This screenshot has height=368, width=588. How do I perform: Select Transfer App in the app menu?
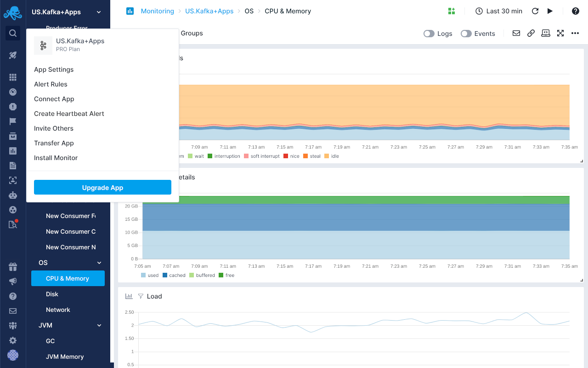54,143
